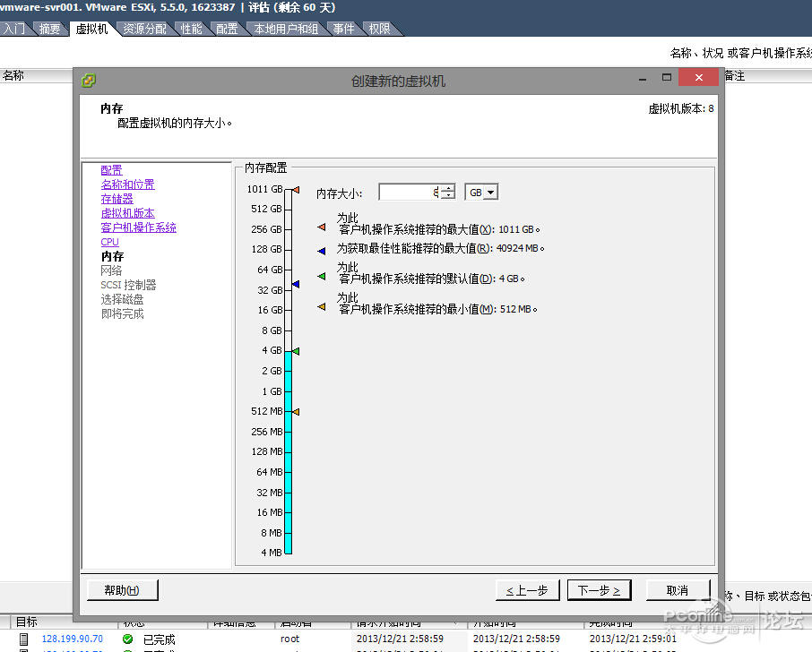Viewport: 812px width, 652px height.
Task: Click the 32 GB label on the memory scale
Action: coord(270,290)
